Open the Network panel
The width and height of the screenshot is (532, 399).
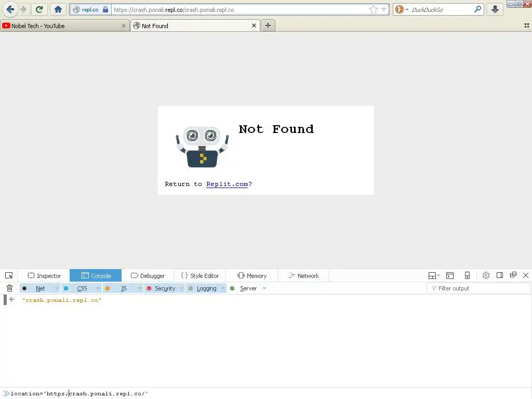point(303,275)
